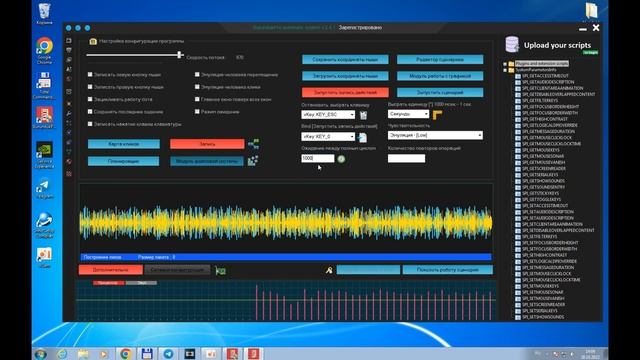Open the vKey:KEY_0 bind dropdown
Image resolution: width=640 pixels, height=360 pixels.
[328, 137]
